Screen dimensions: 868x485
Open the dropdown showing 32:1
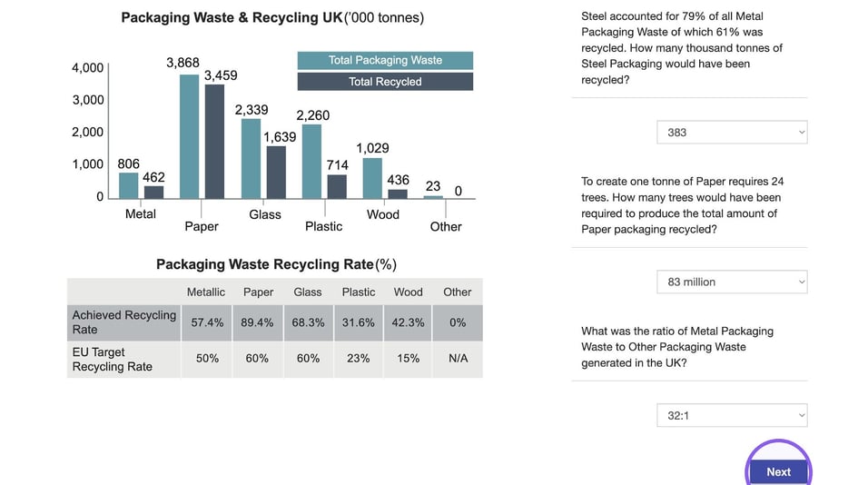click(x=732, y=415)
